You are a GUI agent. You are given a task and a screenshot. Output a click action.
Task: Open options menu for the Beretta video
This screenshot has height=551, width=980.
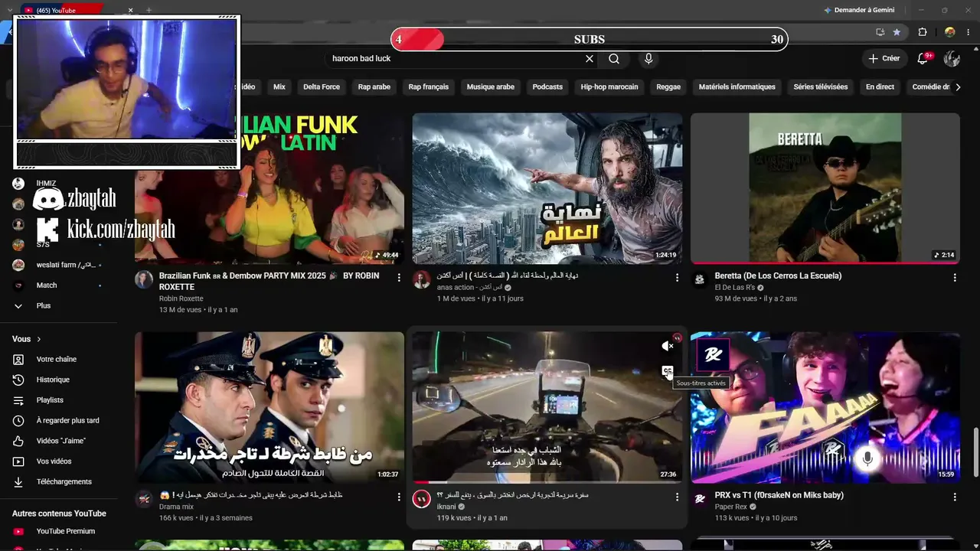point(955,277)
